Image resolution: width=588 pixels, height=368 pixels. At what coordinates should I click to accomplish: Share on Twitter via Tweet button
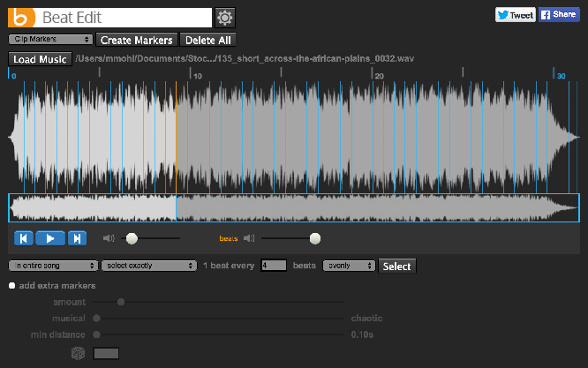(x=516, y=15)
